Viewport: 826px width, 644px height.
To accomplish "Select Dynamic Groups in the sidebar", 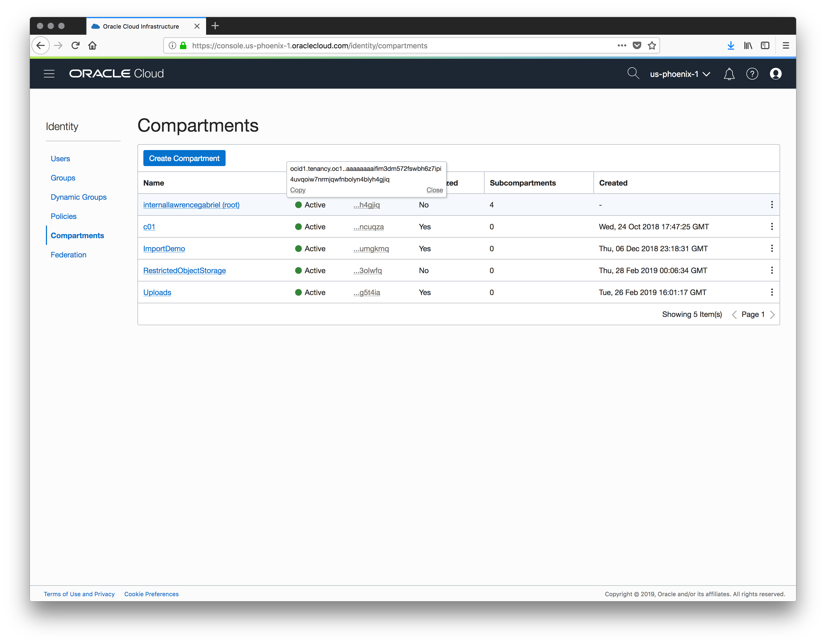I will click(79, 197).
